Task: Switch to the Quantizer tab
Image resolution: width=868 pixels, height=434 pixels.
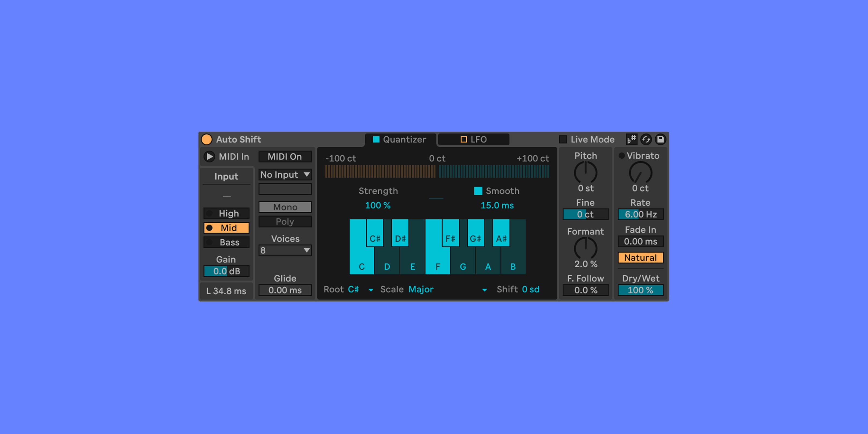Action: 400,139
